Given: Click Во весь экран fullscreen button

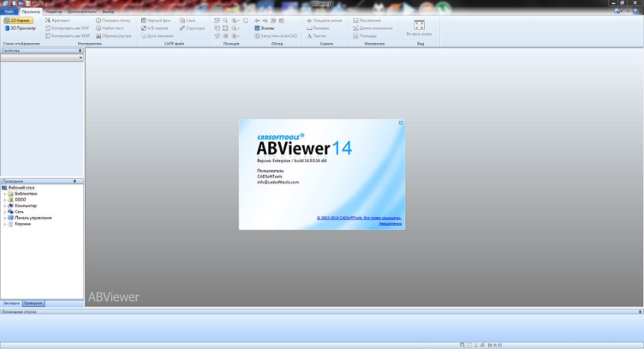Looking at the screenshot, I should pyautogui.click(x=419, y=28).
